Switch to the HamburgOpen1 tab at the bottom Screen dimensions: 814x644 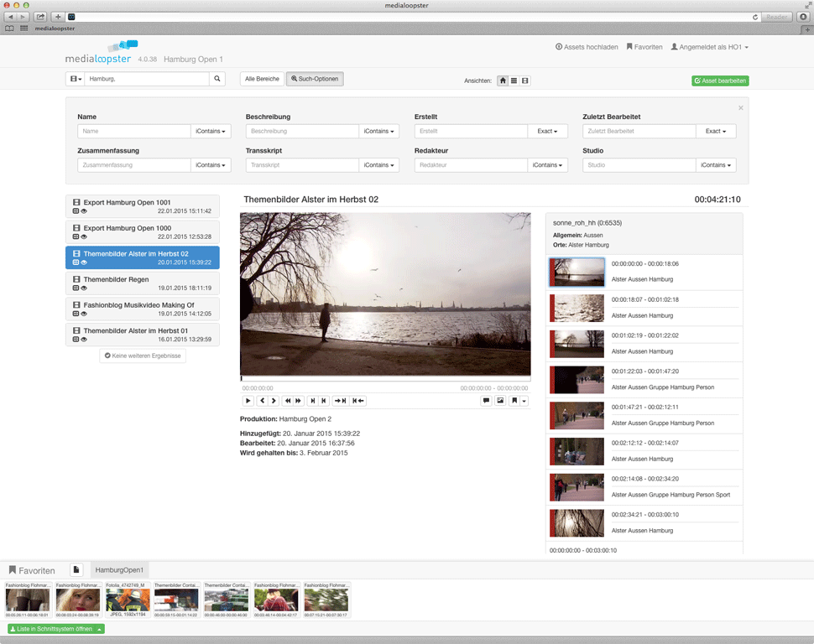118,569
